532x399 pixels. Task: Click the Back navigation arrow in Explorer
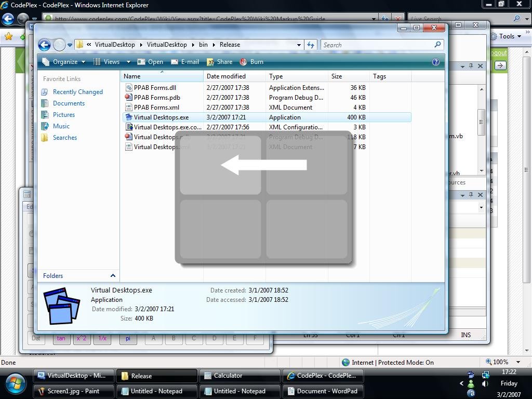point(45,45)
